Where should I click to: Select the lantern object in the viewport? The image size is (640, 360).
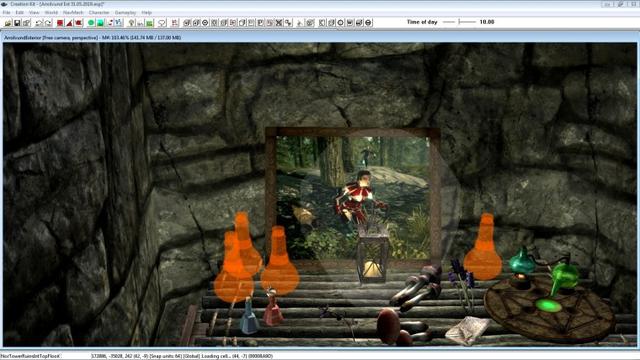pos(373,253)
